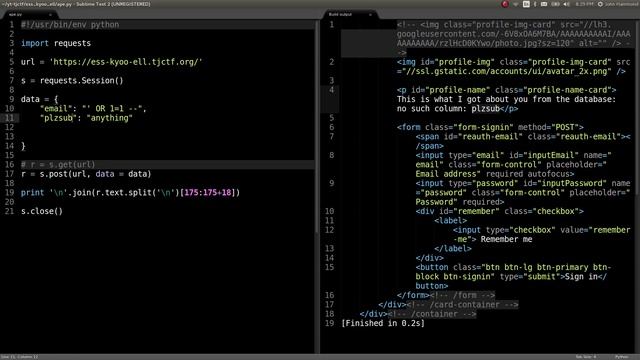The width and height of the screenshot is (640, 360).
Task: Click the vertical scrollbar of the left editor pane
Action: [x=316, y=127]
